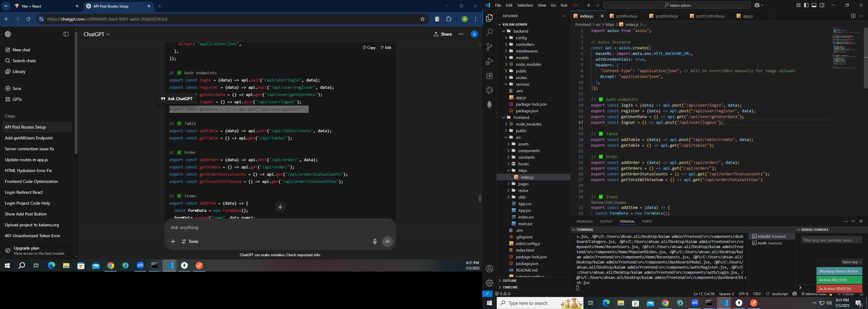Open VS Code Accounts icon
868x309 pixels.
[489, 269]
